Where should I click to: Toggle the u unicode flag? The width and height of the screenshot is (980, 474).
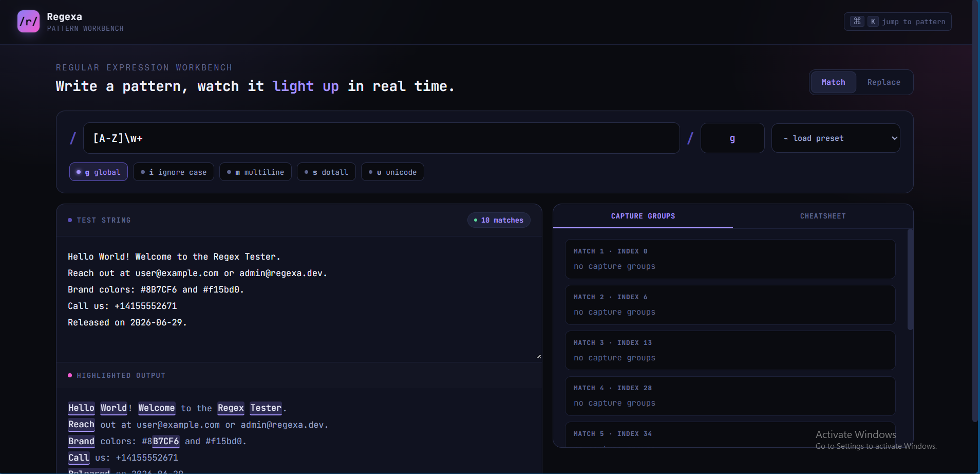(392, 172)
